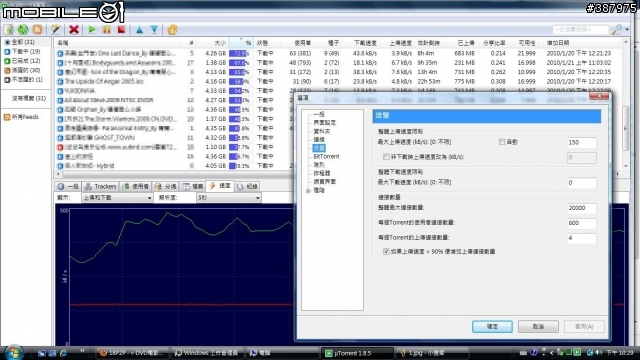Viewport: 640px width, 360px height.
Task: Click the icon of One Last Dance torrent row
Action: [x=60, y=53]
